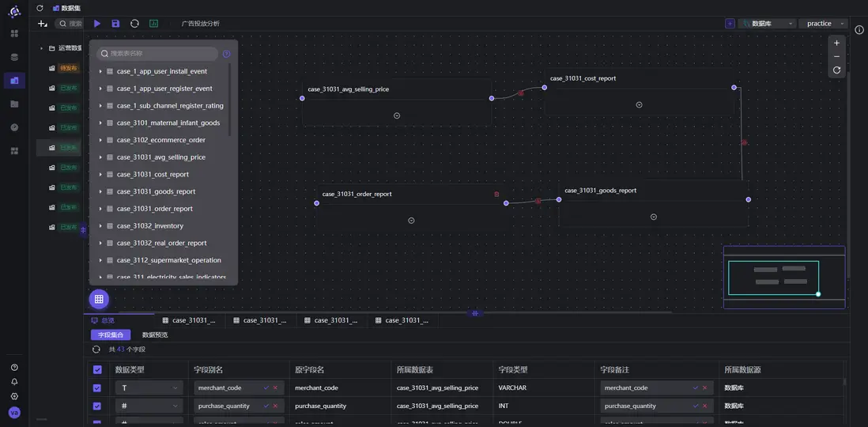Uncheck the purchase_quantity row checkbox
Screen dimensions: 868x427
(97, 406)
